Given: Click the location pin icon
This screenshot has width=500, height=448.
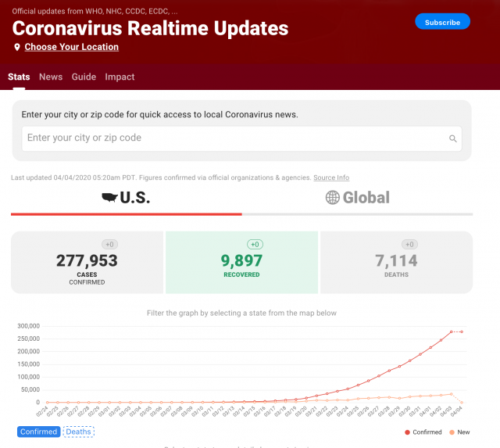Looking at the screenshot, I should [17, 48].
